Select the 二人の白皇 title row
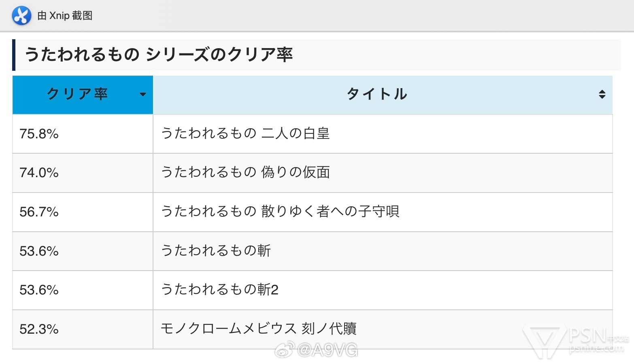 coord(313,134)
